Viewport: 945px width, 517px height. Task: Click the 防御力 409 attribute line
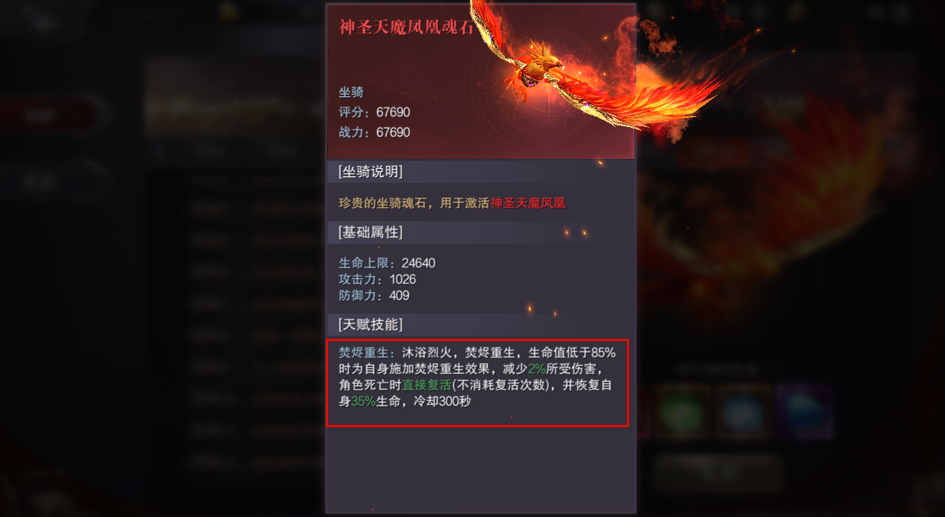click(x=374, y=296)
